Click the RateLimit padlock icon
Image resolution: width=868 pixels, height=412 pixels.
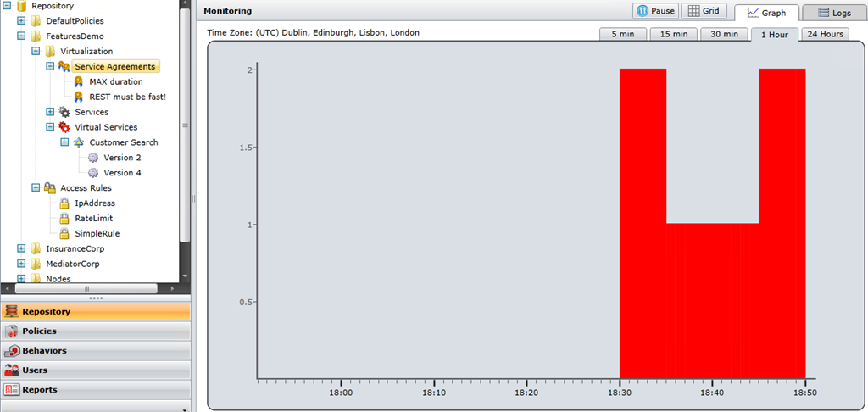coord(64,219)
